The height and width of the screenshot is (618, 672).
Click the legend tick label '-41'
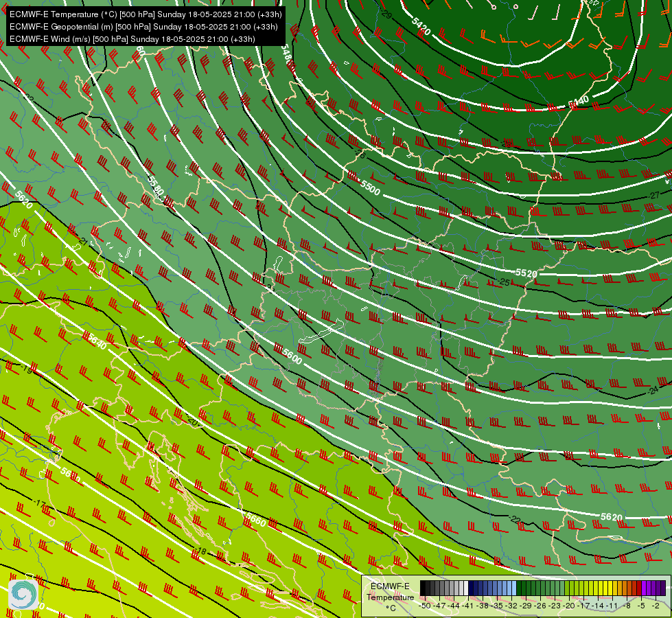pyautogui.click(x=468, y=606)
